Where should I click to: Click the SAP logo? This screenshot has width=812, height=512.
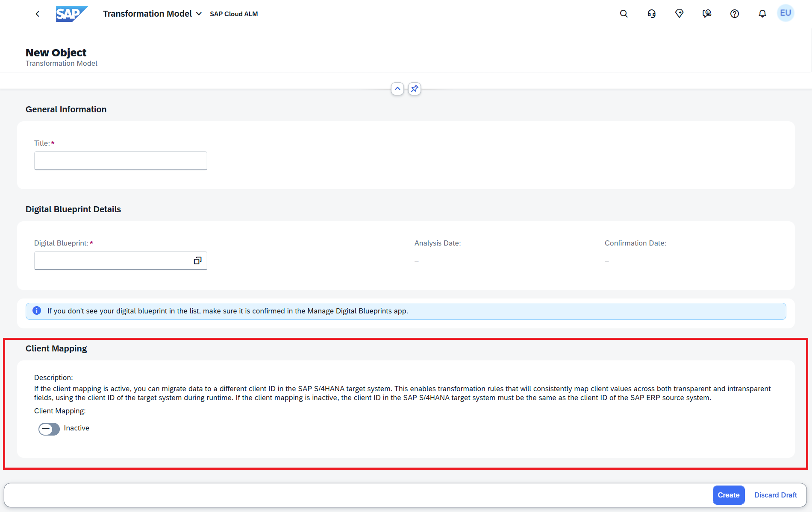pos(71,14)
